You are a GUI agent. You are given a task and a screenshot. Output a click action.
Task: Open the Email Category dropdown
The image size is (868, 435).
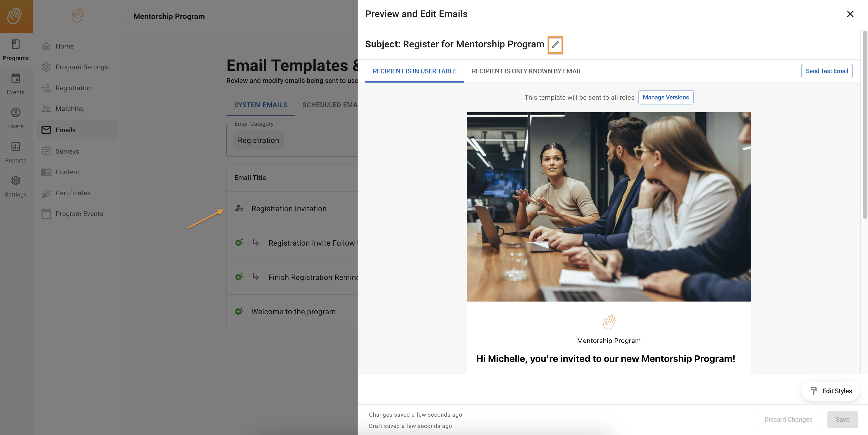coord(292,140)
